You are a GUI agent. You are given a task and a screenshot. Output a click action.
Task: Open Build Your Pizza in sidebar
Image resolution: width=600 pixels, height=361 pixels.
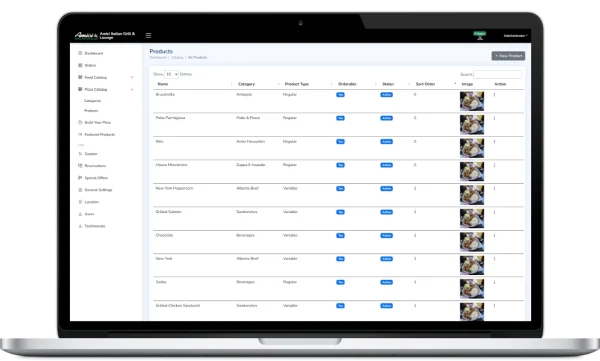(95, 123)
